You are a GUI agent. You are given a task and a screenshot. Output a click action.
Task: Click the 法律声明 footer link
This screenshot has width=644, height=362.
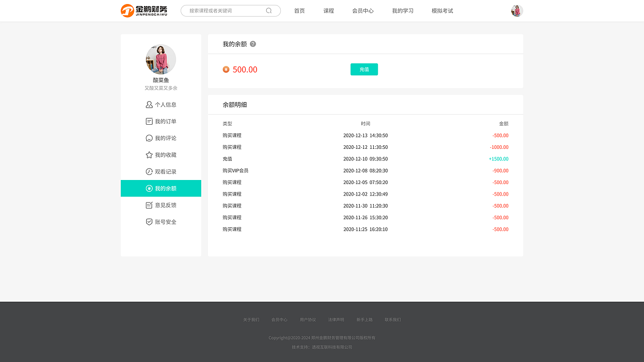(336, 319)
